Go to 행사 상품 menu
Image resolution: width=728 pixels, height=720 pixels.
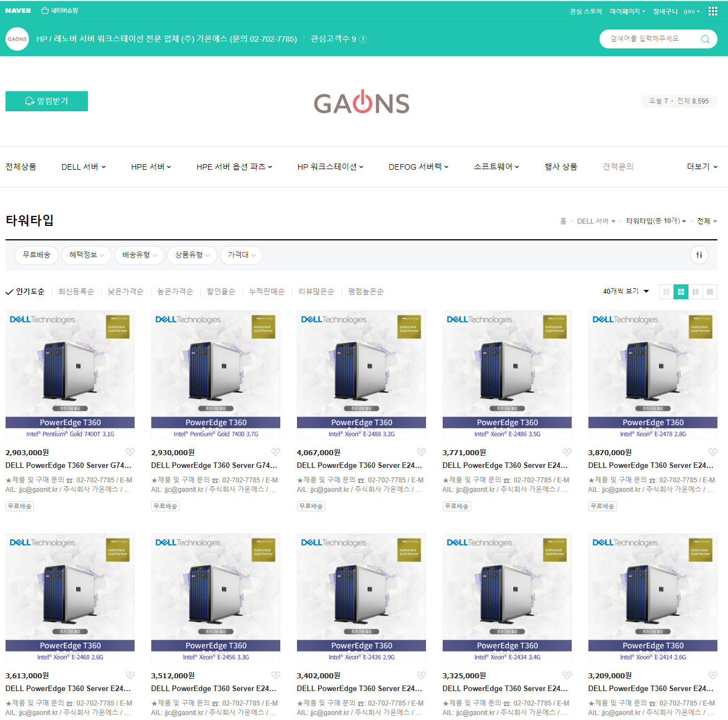[561, 167]
